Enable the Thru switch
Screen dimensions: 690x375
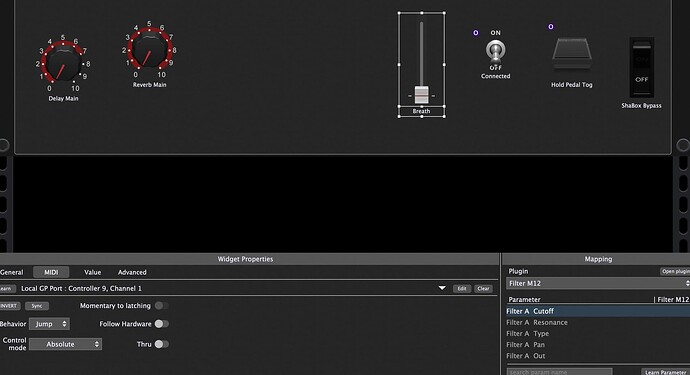(x=161, y=344)
